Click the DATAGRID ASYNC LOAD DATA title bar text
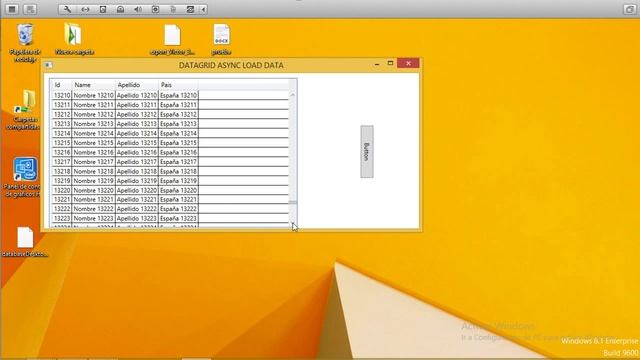Screen dimensions: 640x360 pyautogui.click(x=231, y=65)
